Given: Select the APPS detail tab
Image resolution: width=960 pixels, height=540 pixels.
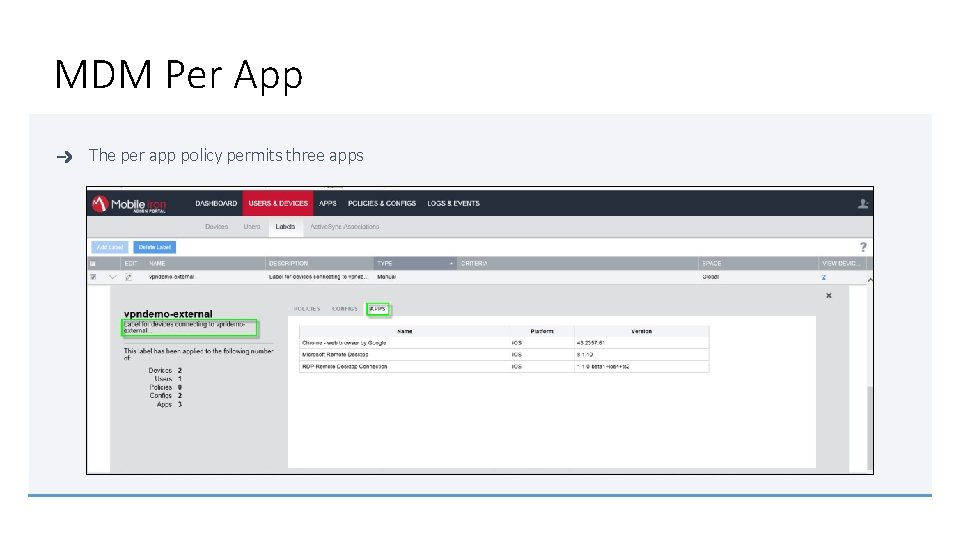Looking at the screenshot, I should pos(378,309).
